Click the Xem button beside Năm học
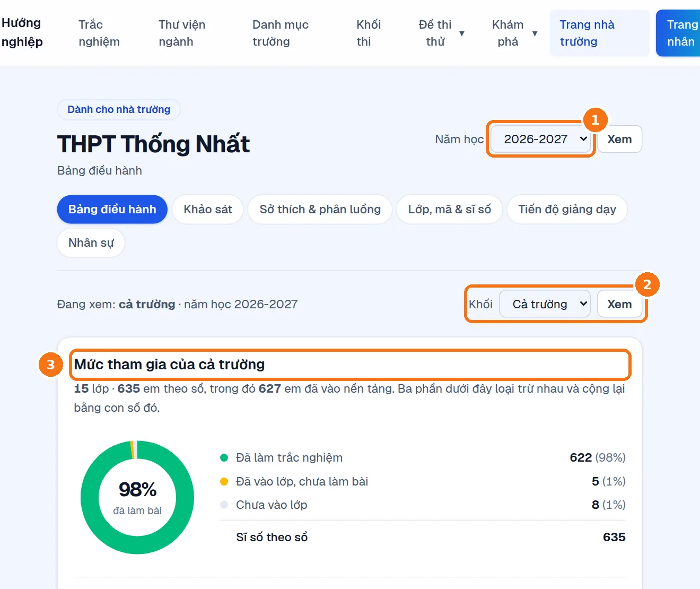700x589 pixels. [x=619, y=139]
